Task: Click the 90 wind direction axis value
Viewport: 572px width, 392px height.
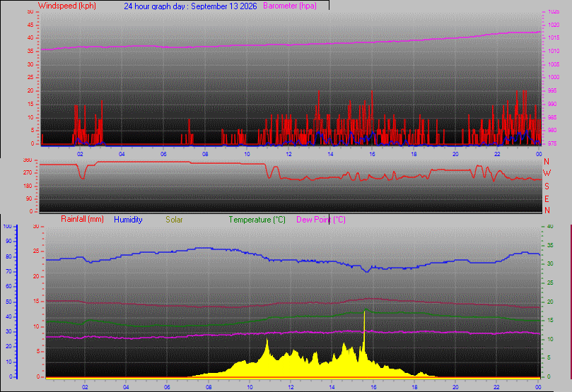Action: point(29,198)
